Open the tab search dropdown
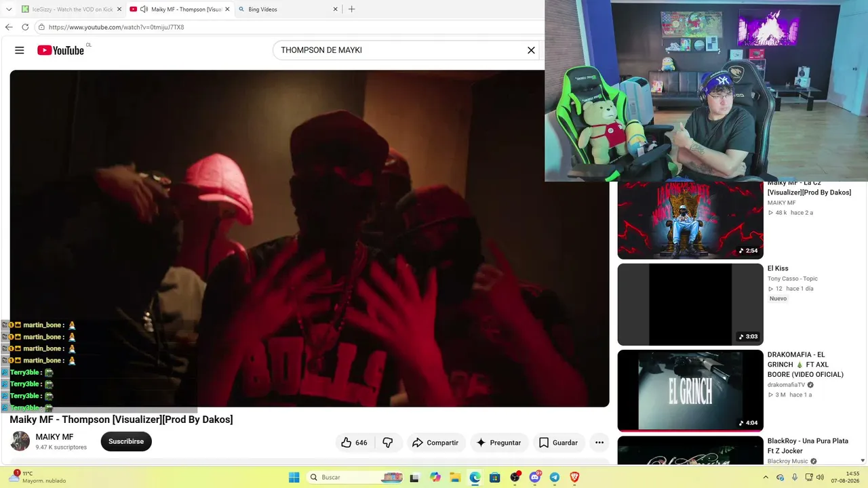Image resolution: width=868 pixels, height=488 pixels. 9,9
